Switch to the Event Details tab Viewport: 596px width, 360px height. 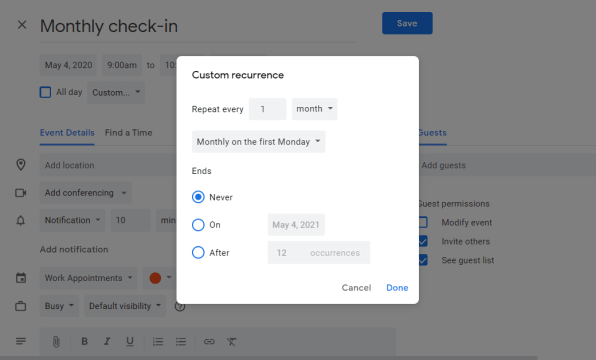coord(67,133)
